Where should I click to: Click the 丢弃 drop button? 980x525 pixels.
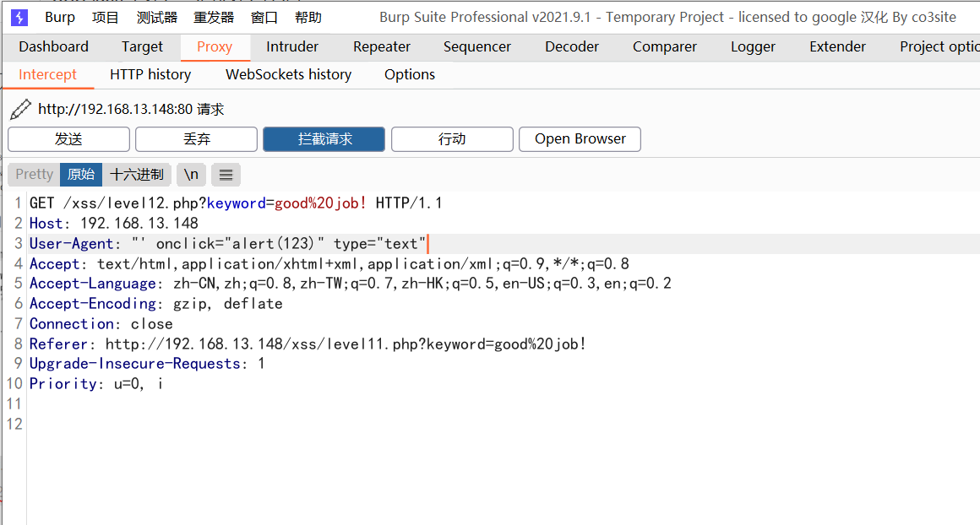click(x=196, y=139)
